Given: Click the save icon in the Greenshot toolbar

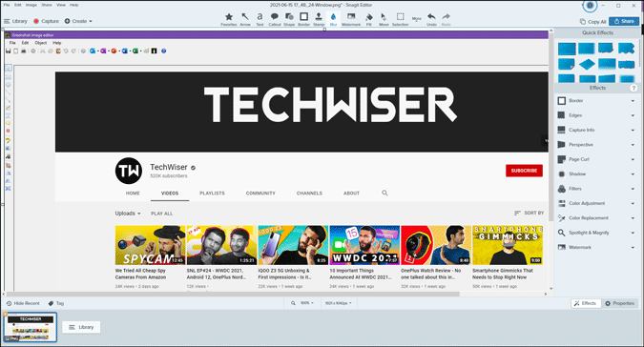Looking at the screenshot, I should coord(8,51).
